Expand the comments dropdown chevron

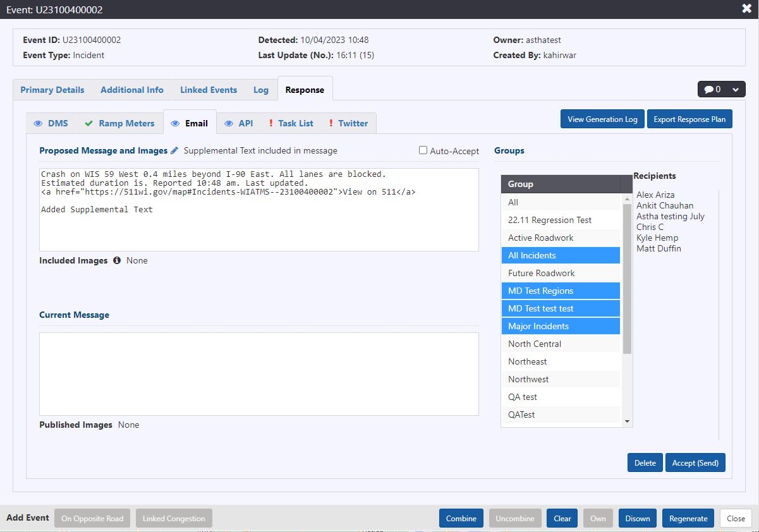(x=735, y=90)
